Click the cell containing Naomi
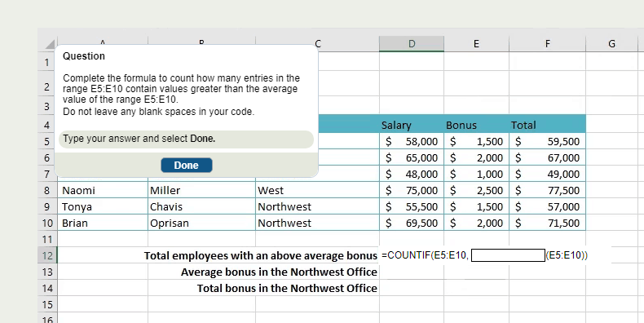The width and height of the screenshot is (644, 323). point(103,190)
